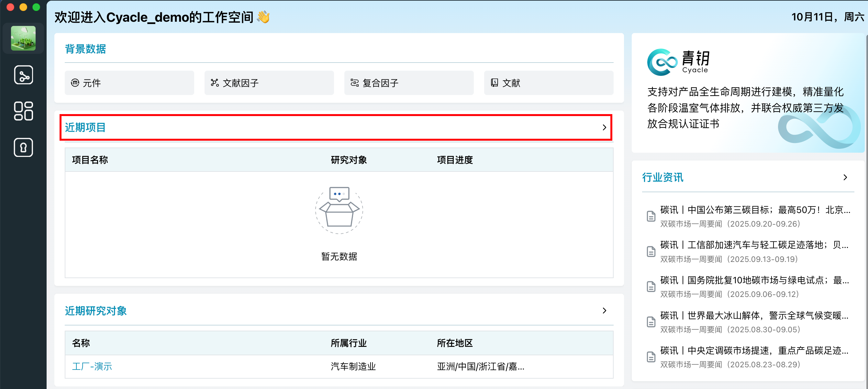This screenshot has width=868, height=389.
Task: Open the modeling flow icon in sidebar
Action: click(x=23, y=75)
